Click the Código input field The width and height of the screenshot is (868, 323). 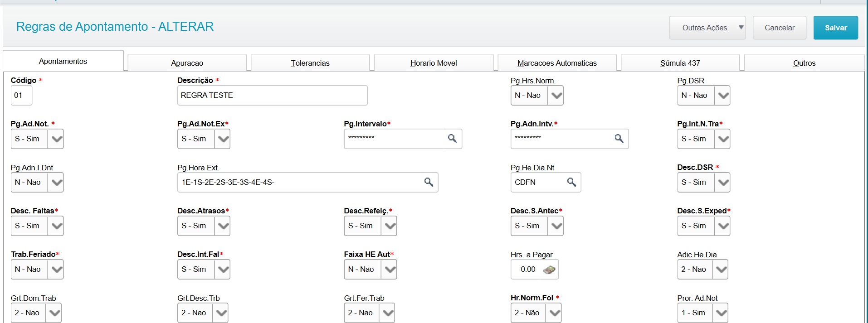pyautogui.click(x=21, y=96)
